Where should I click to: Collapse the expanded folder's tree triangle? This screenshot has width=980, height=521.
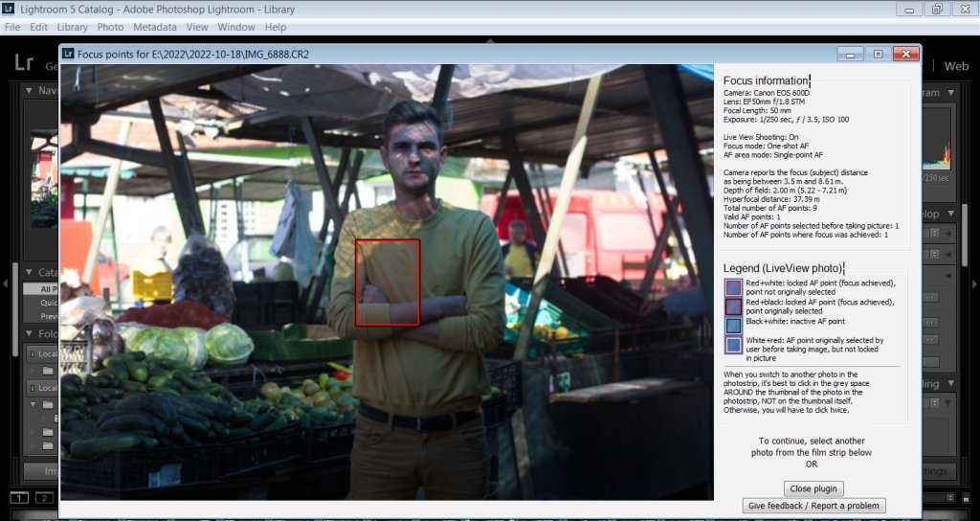pos(33,405)
